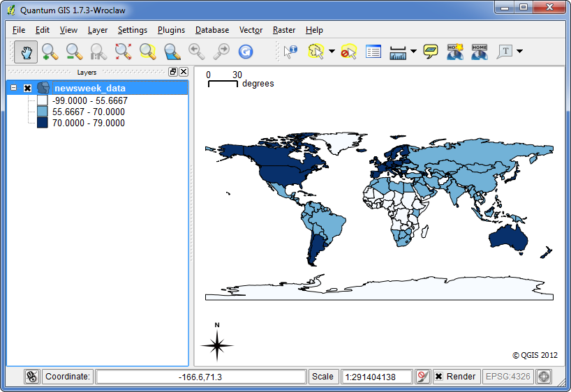Toggle the Render checkbox
The image size is (571, 392).
coord(439,377)
